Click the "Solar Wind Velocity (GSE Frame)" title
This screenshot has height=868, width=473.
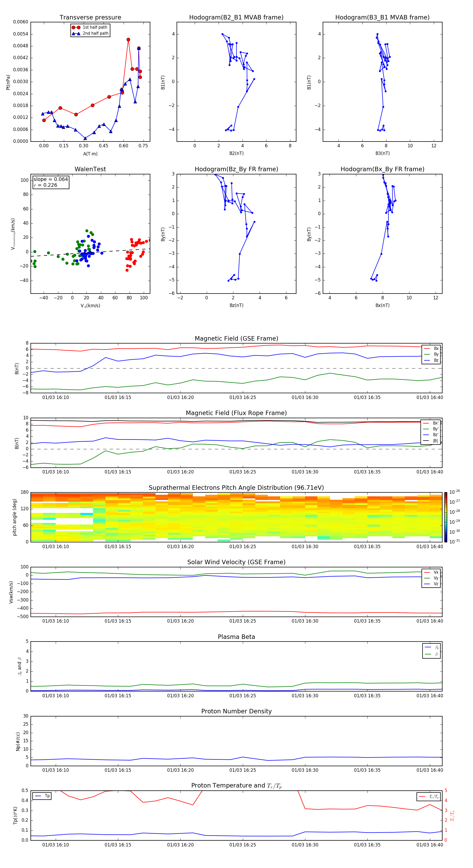(236, 562)
